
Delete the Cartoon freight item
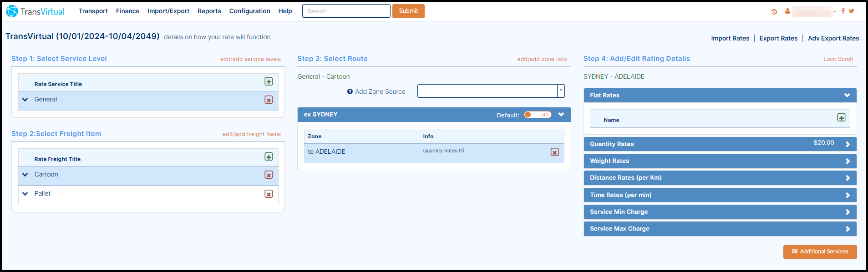pyautogui.click(x=269, y=175)
